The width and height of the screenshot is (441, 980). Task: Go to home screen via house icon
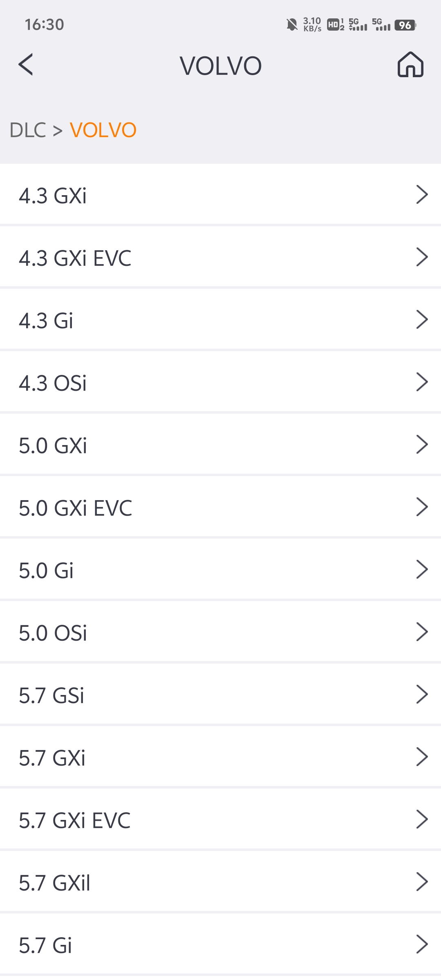410,65
